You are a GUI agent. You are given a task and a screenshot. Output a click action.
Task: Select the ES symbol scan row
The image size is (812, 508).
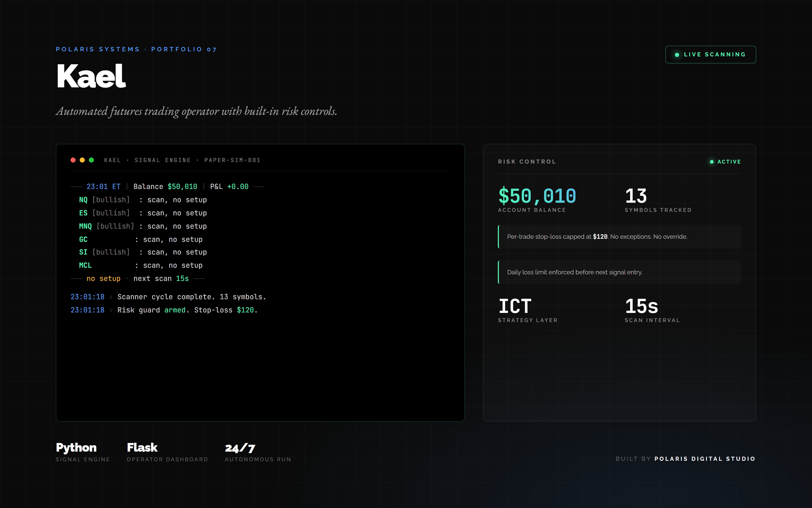point(143,213)
